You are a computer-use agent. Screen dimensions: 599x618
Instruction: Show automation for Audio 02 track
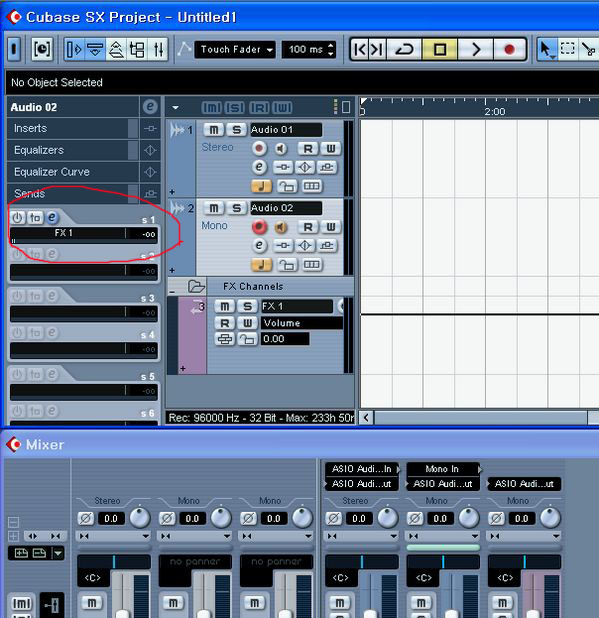pos(172,270)
